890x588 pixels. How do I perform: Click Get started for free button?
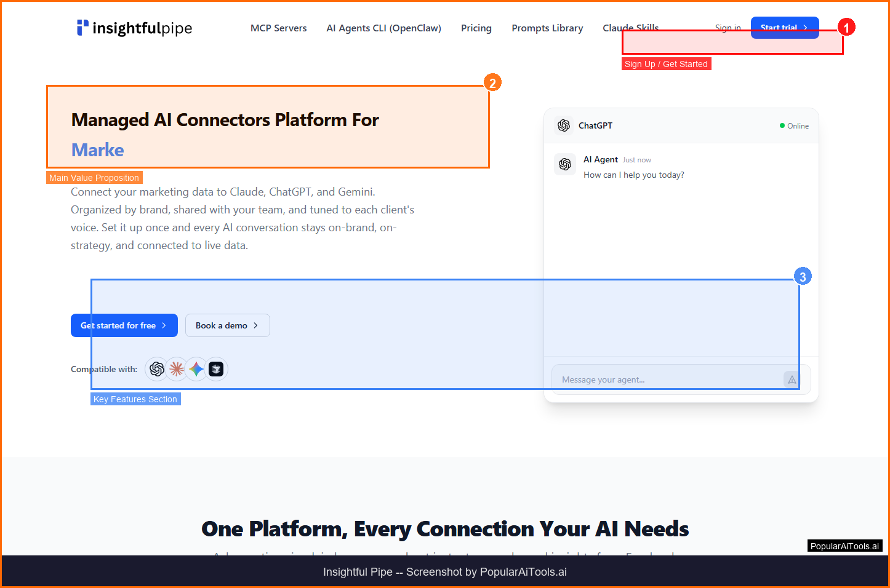pyautogui.click(x=124, y=325)
